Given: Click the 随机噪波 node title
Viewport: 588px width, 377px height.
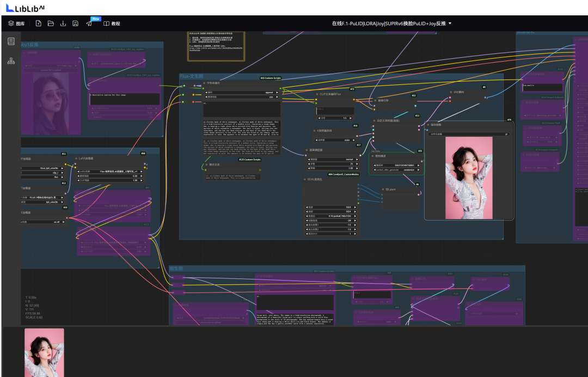Looking at the screenshot, I should [380, 156].
